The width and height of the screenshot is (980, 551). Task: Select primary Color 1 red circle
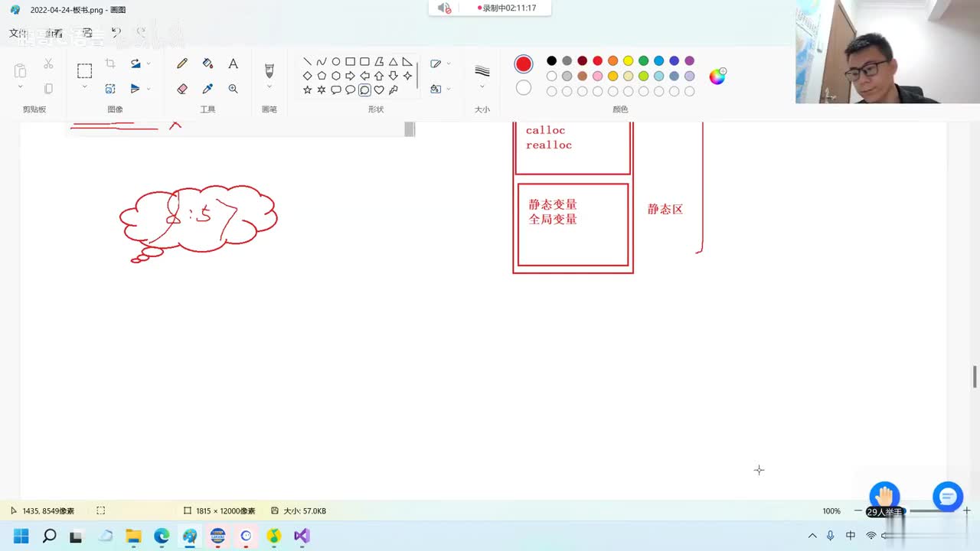pos(524,64)
